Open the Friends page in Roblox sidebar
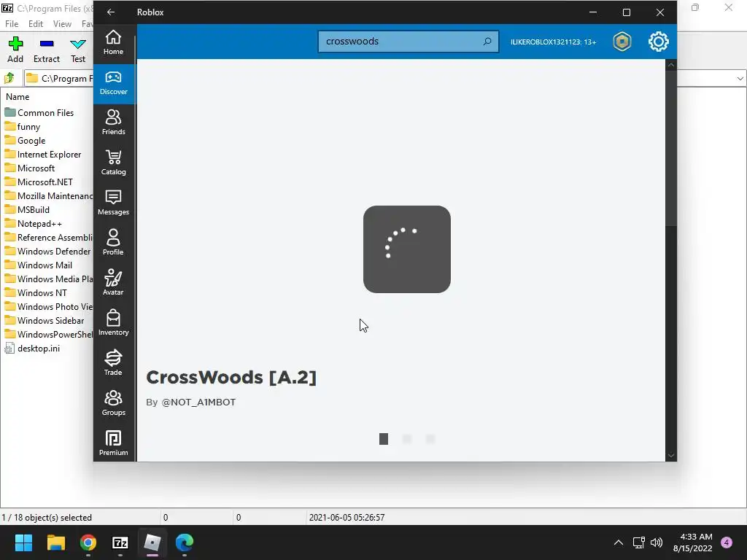The height and width of the screenshot is (560, 747). (x=113, y=122)
